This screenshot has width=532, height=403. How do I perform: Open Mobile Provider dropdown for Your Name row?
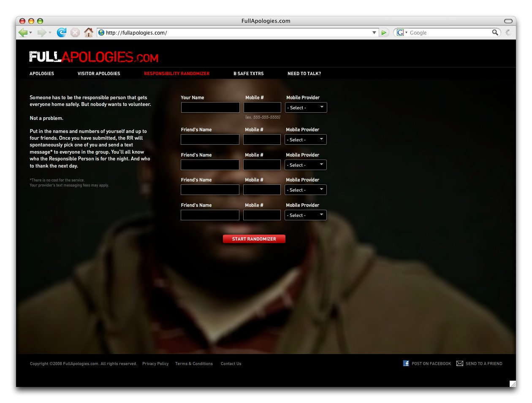(x=306, y=108)
